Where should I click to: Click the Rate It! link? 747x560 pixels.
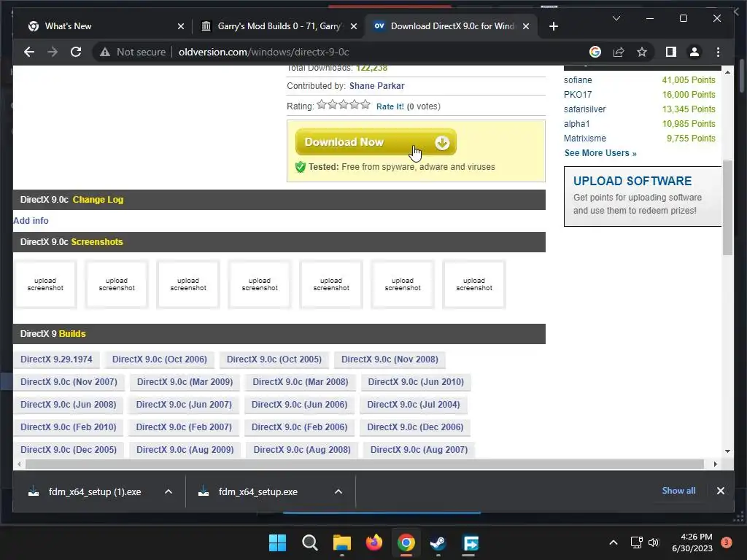coord(390,106)
